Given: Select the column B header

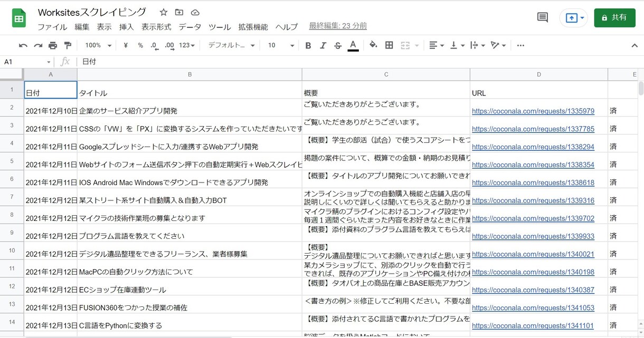Looking at the screenshot, I should tap(190, 74).
